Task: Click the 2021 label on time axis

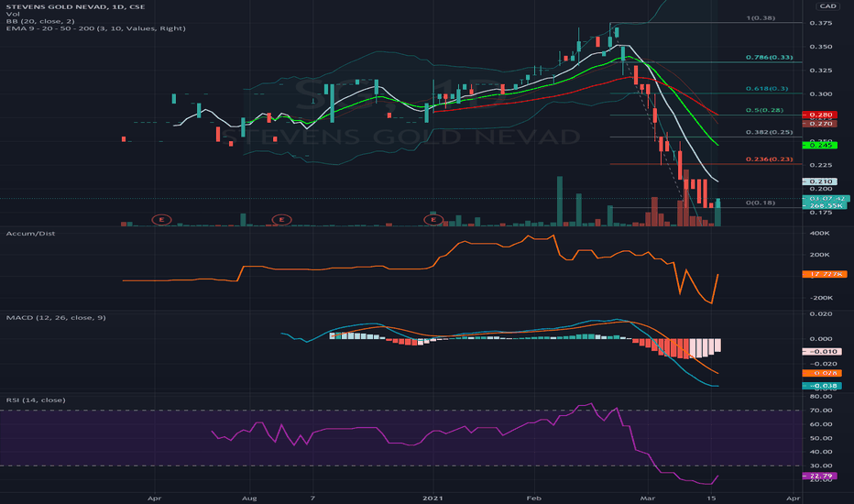Action: coord(432,498)
